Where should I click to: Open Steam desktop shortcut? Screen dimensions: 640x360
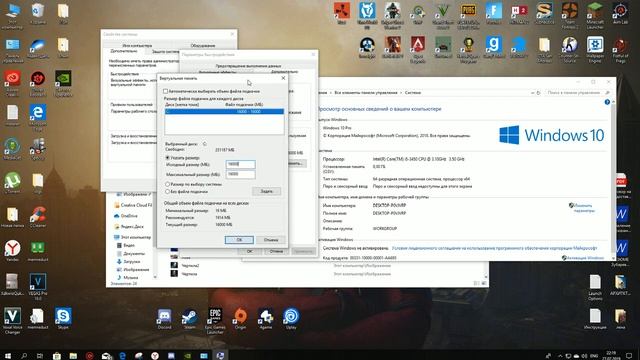[189, 319]
